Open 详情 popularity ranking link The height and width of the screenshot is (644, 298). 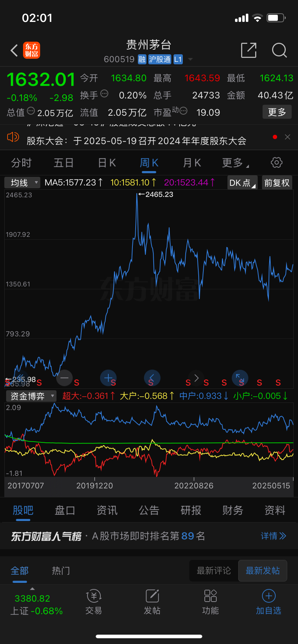click(x=274, y=536)
